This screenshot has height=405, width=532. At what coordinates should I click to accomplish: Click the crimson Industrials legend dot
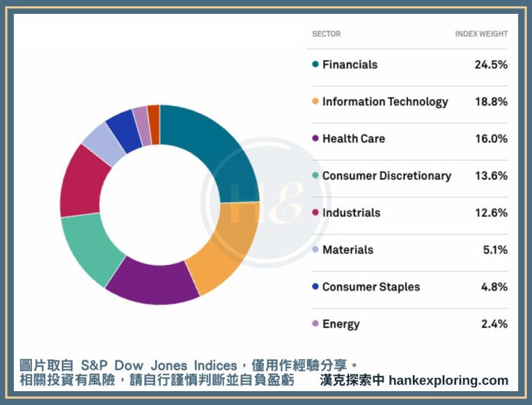coord(315,213)
